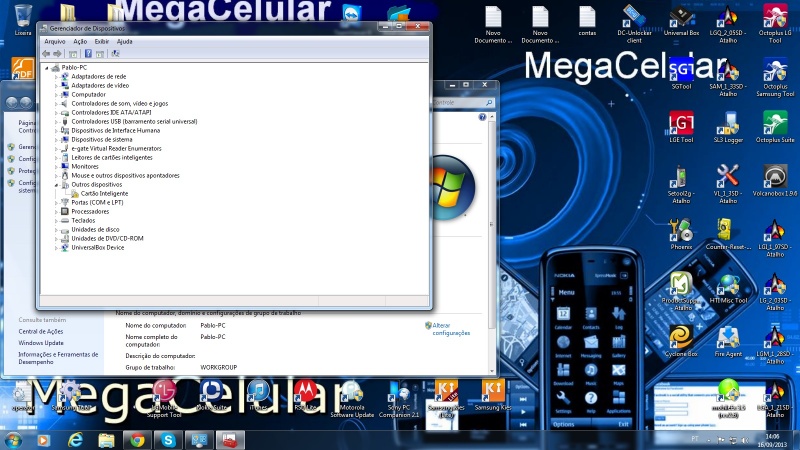This screenshot has width=800, height=450.
Task: Click the System window vertical scrollbar
Action: pyautogui.click(x=492, y=224)
